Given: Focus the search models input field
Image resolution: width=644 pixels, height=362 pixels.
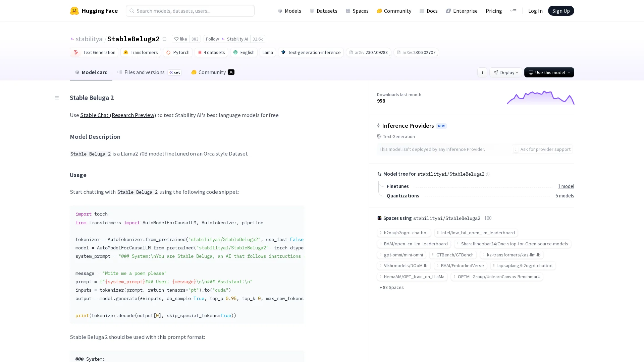Looking at the screenshot, I should (190, 11).
